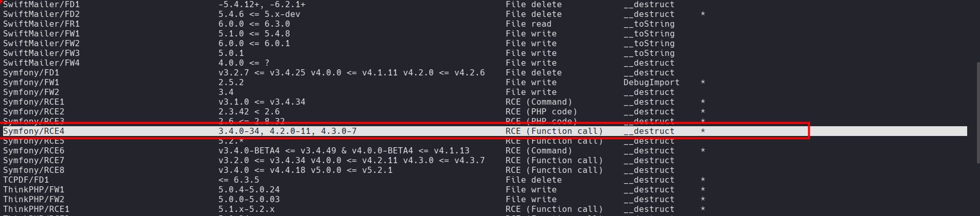Screen dimensions: 980x216
Task: Select the SwiftMailer/FW4 entry name
Action: point(42,63)
